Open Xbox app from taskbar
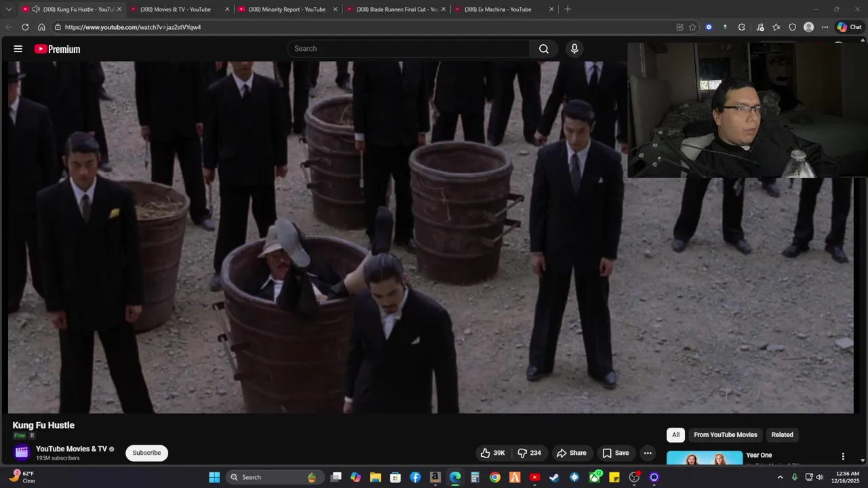The image size is (868, 488). [x=595, y=477]
